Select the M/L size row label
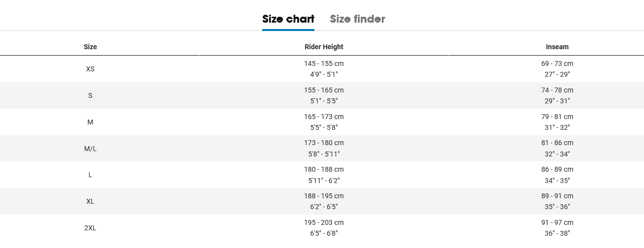644x248 pixels. coord(91,149)
